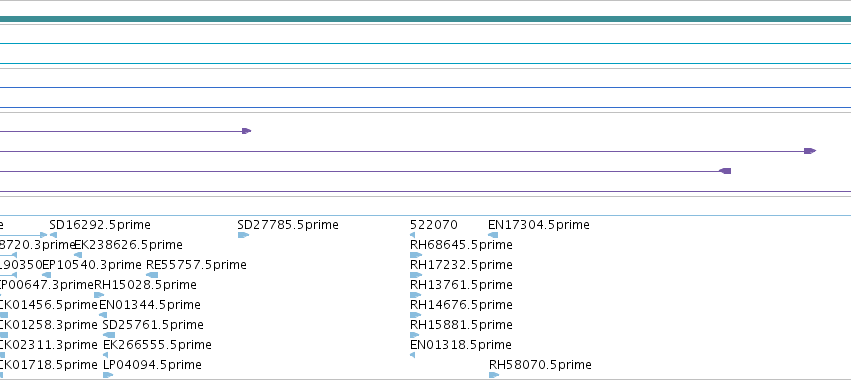Select the EK266555.5prime label
The width and height of the screenshot is (851, 380).
157,345
